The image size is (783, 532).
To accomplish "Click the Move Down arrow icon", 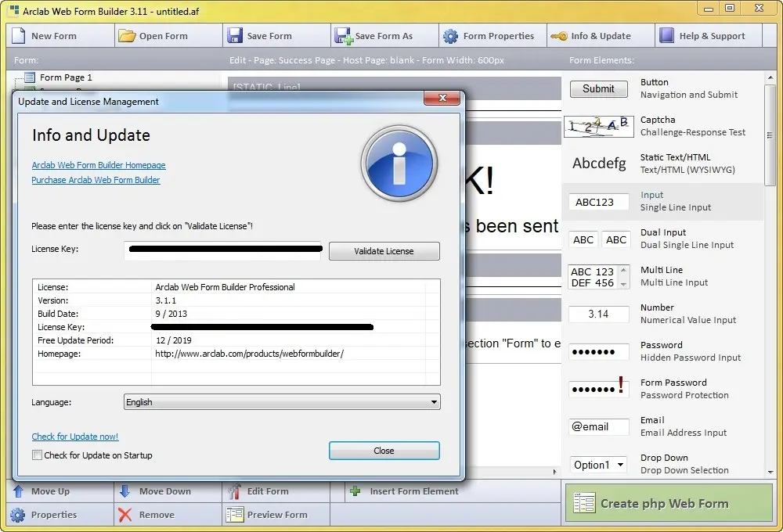I will 124,491.
